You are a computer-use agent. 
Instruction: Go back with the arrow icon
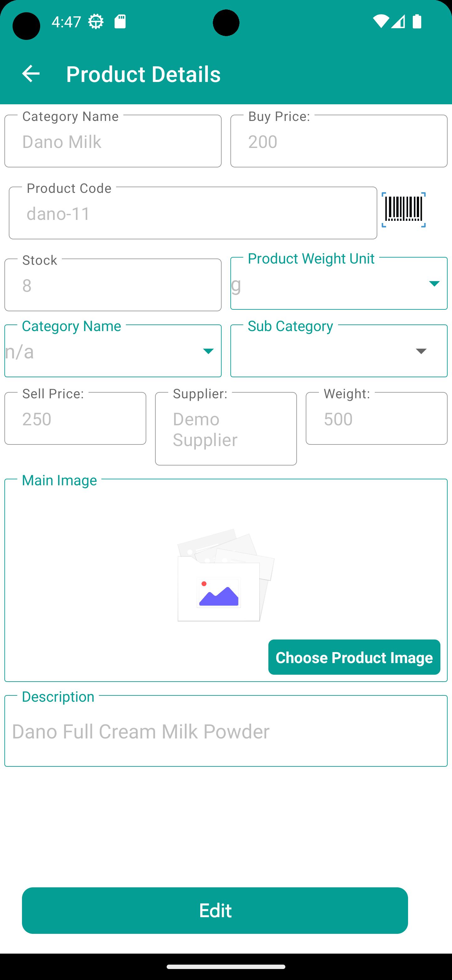click(x=31, y=73)
